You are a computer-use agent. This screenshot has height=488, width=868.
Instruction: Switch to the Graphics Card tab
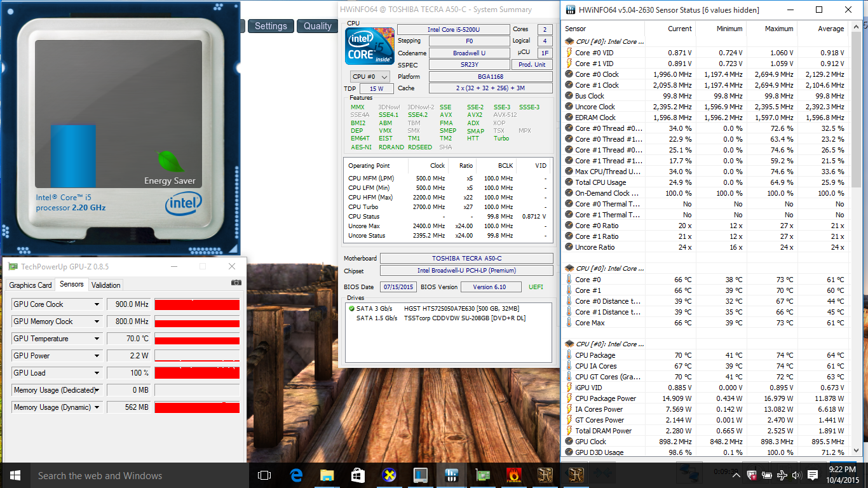[x=31, y=285]
